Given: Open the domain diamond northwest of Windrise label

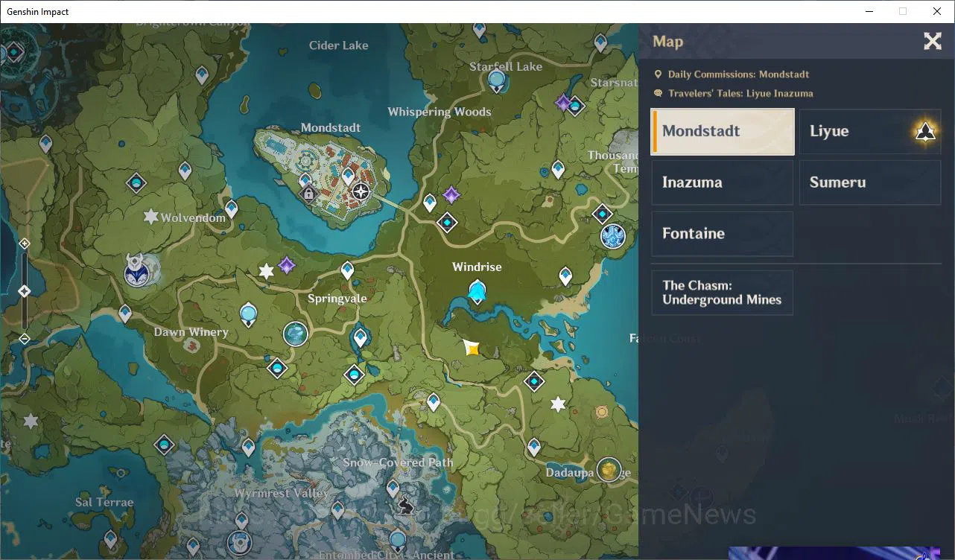Looking at the screenshot, I should 447,222.
